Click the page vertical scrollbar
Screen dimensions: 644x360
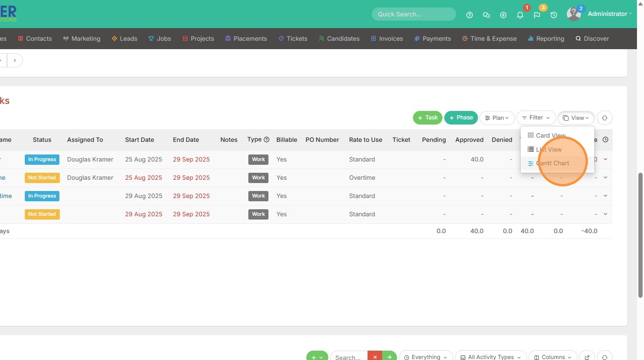coord(641,235)
